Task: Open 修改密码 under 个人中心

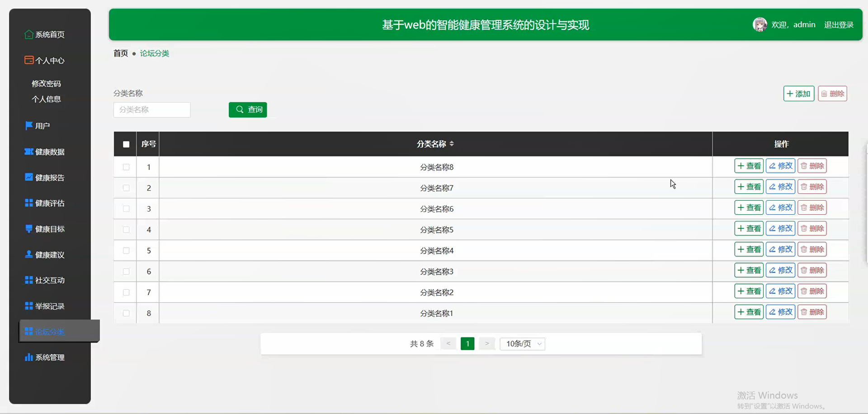Action: click(x=46, y=84)
